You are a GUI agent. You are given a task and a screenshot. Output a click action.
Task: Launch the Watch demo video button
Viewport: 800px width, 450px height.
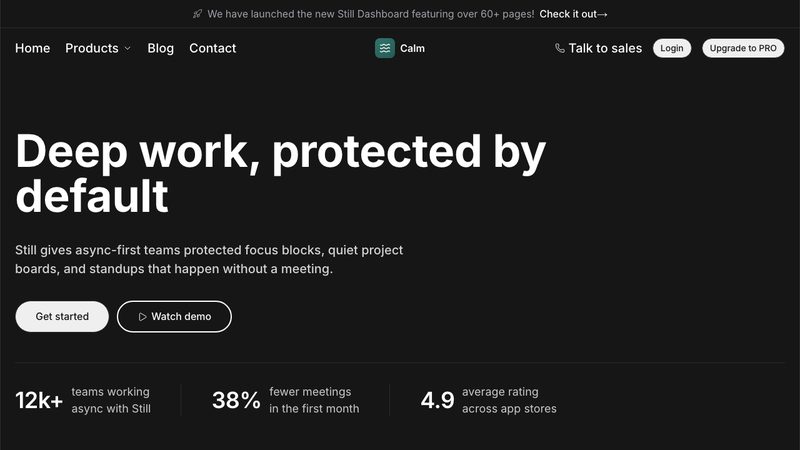(174, 316)
